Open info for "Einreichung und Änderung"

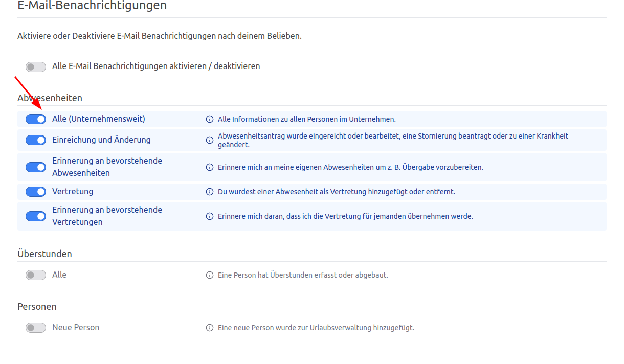click(x=209, y=140)
